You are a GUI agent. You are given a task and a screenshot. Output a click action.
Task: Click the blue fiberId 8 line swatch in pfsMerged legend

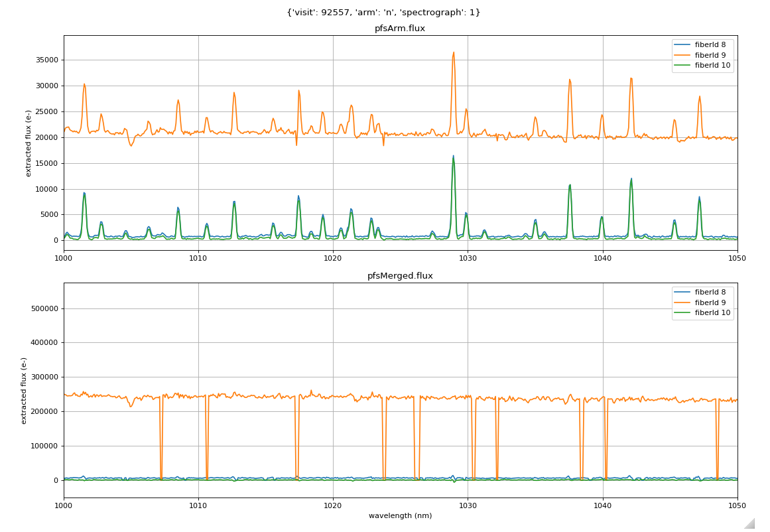point(682,293)
